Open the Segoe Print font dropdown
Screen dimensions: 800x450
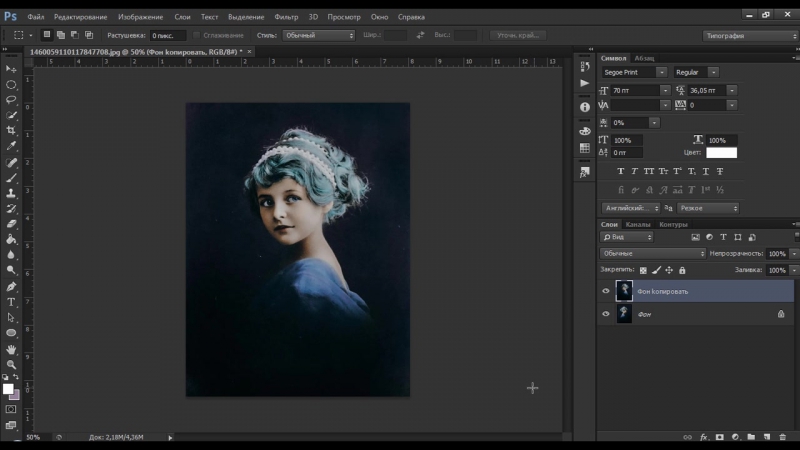661,73
